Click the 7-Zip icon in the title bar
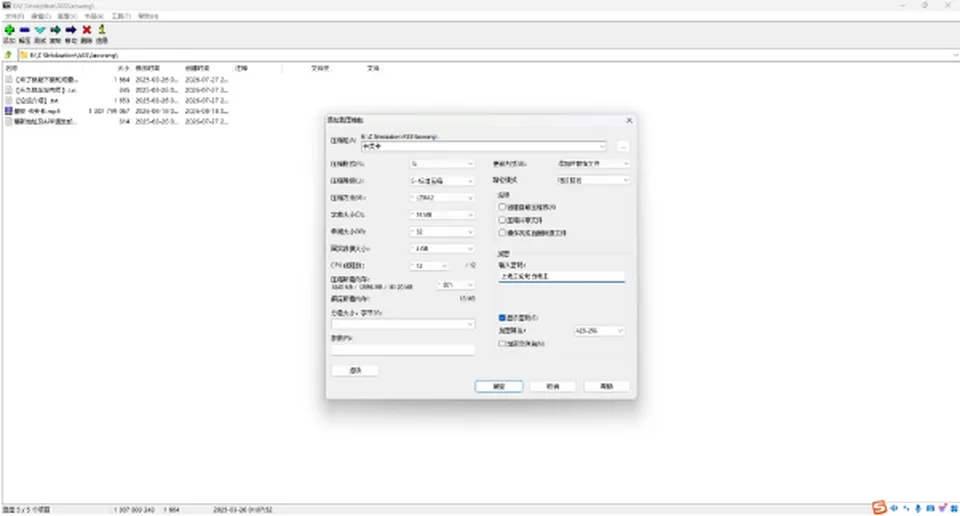The height and width of the screenshot is (516, 960). 7,6
